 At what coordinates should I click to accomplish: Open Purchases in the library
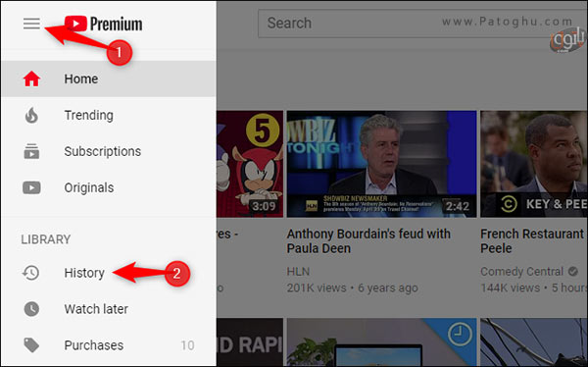[109, 344]
